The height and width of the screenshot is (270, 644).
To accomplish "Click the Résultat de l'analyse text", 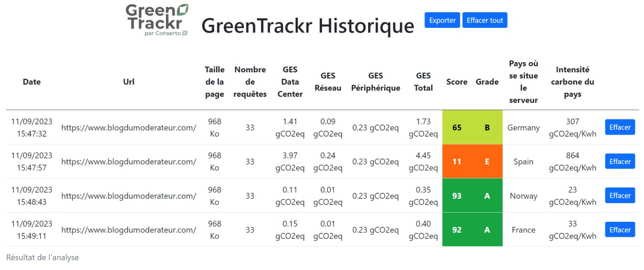I will 42,258.
